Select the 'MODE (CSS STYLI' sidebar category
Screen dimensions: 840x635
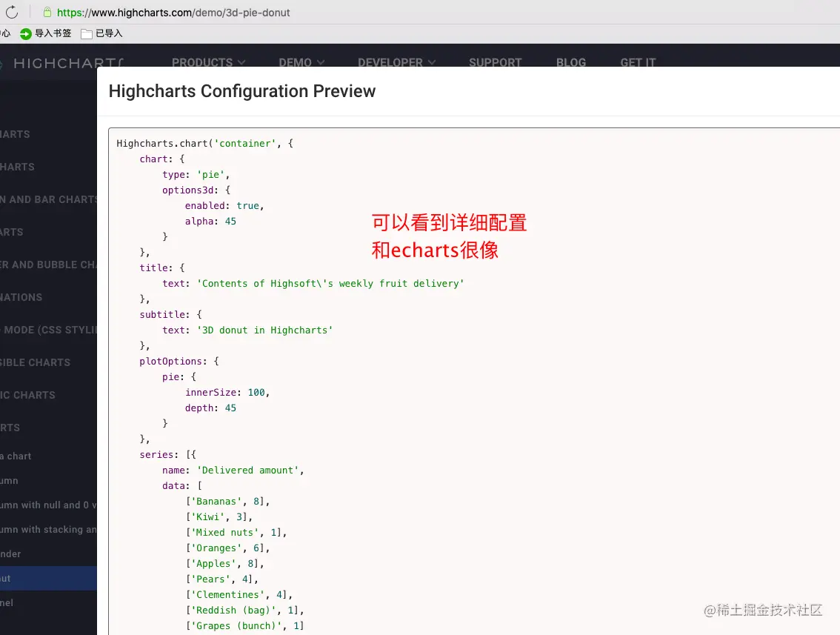pyautogui.click(x=49, y=330)
